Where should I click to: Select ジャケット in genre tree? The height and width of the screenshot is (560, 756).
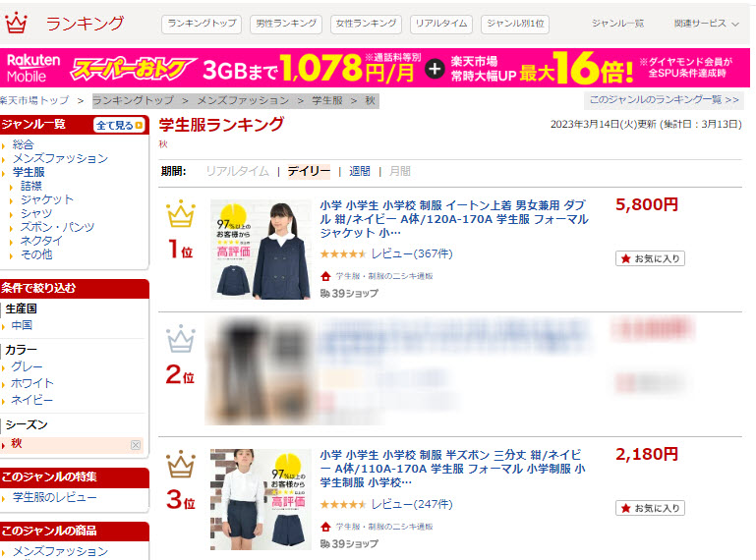pos(47,199)
